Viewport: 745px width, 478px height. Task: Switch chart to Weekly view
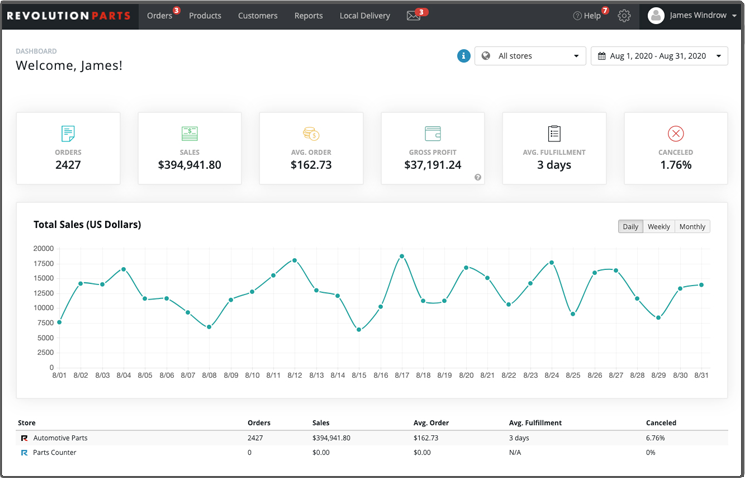point(658,227)
